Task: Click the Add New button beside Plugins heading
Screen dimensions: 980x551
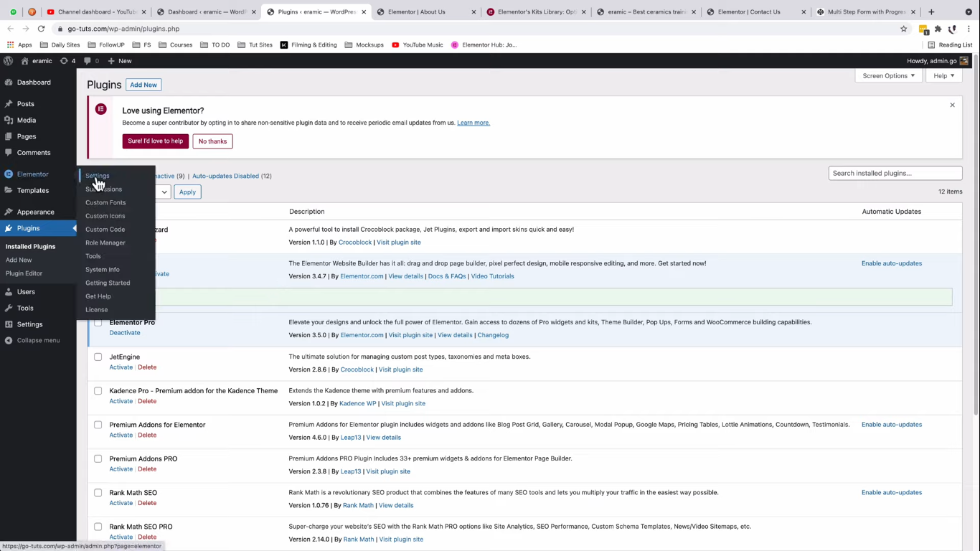Action: [143, 85]
